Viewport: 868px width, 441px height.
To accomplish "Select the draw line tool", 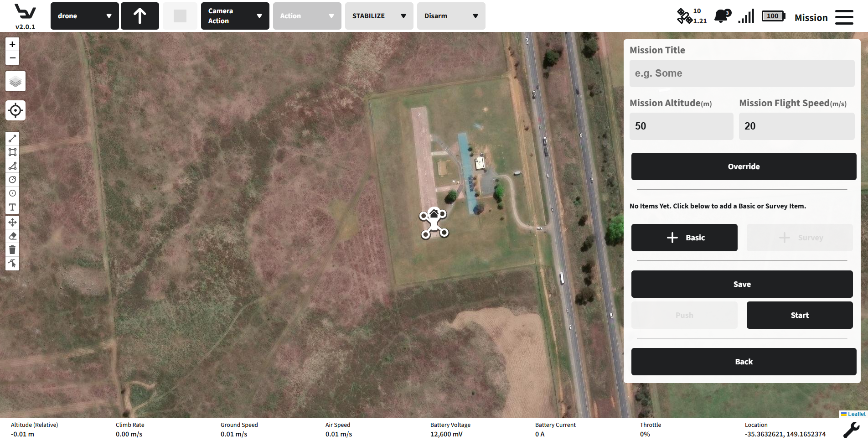I will 12,139.
